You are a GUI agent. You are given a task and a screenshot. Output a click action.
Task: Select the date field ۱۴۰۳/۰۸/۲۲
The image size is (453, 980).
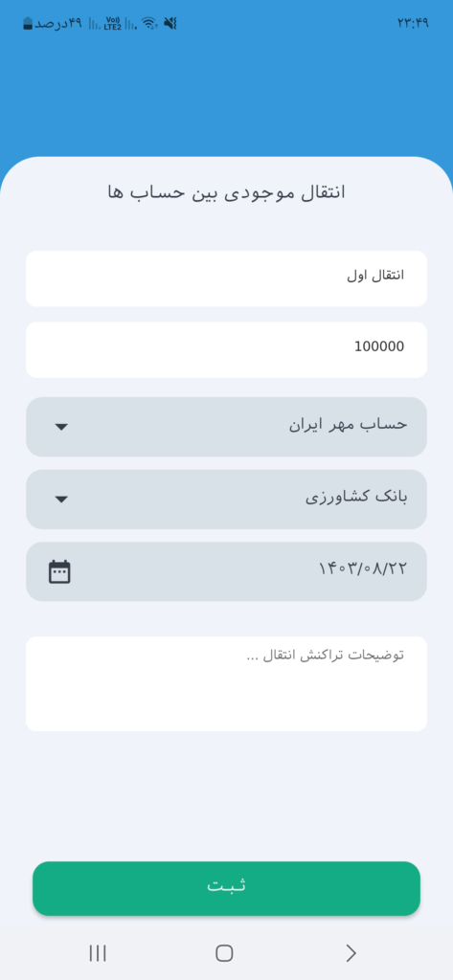[226, 572]
